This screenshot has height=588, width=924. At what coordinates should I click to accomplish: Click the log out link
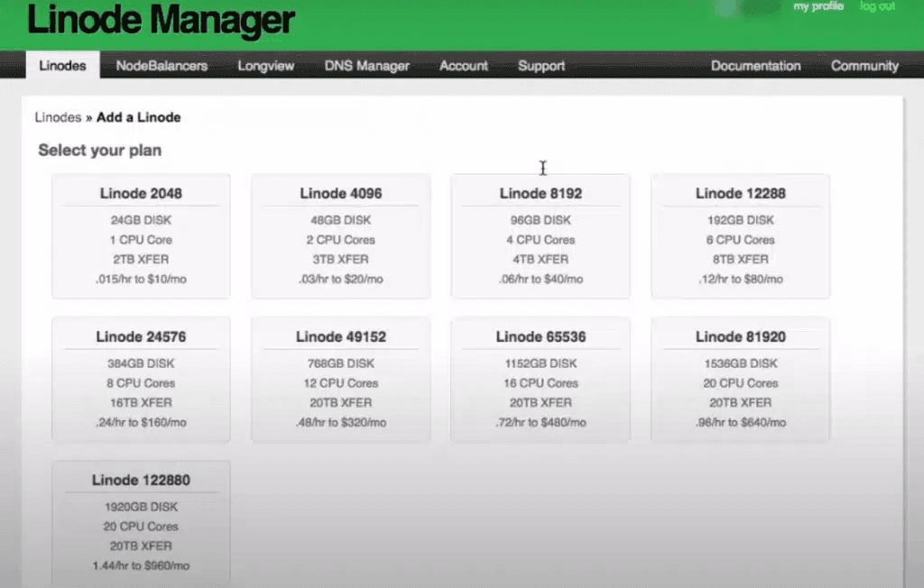pyautogui.click(x=877, y=6)
